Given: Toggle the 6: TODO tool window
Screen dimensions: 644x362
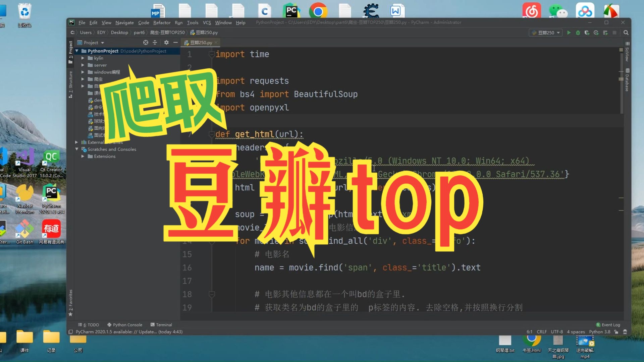Looking at the screenshot, I should [x=89, y=325].
